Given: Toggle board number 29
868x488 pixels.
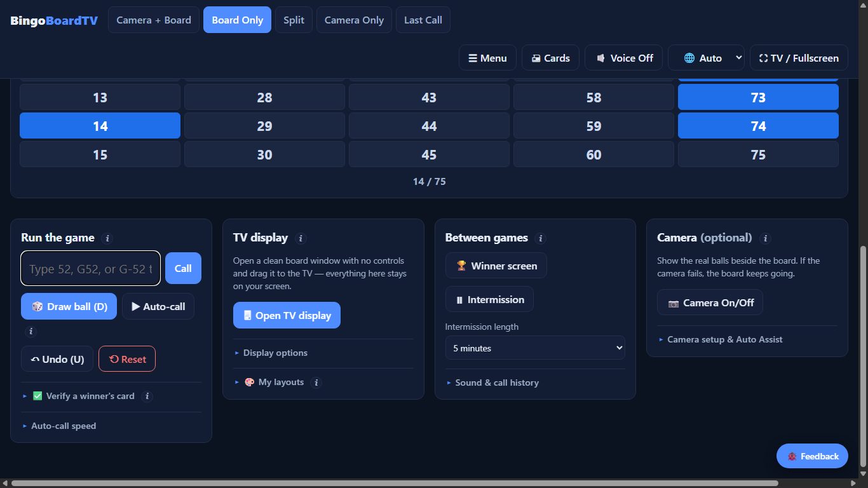Looking at the screenshot, I should point(264,126).
